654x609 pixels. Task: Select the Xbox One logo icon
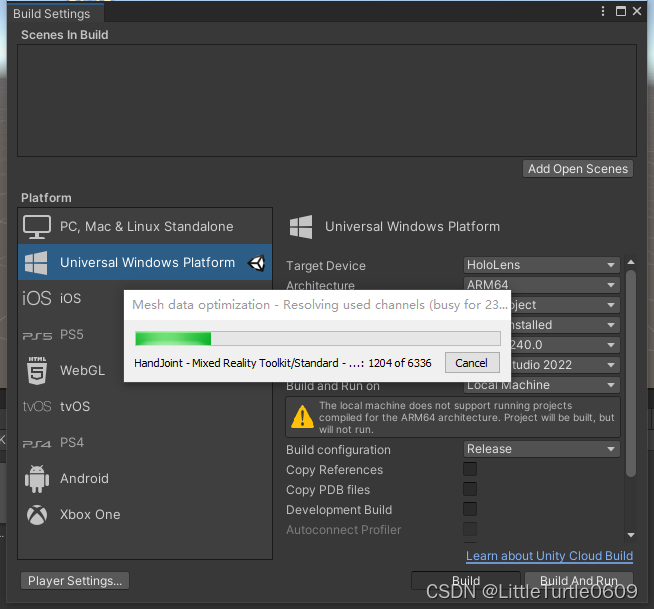click(37, 515)
